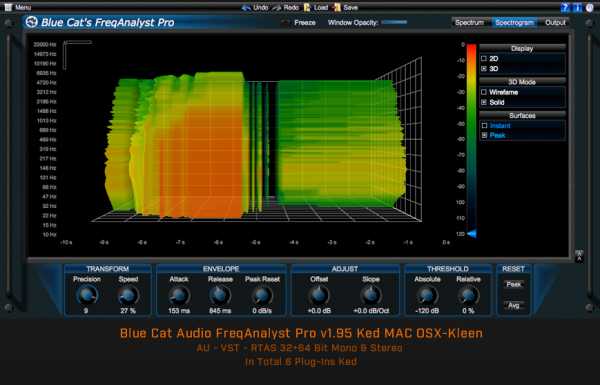
Task: Click the Blue Cat logo icon
Action: click(31, 22)
